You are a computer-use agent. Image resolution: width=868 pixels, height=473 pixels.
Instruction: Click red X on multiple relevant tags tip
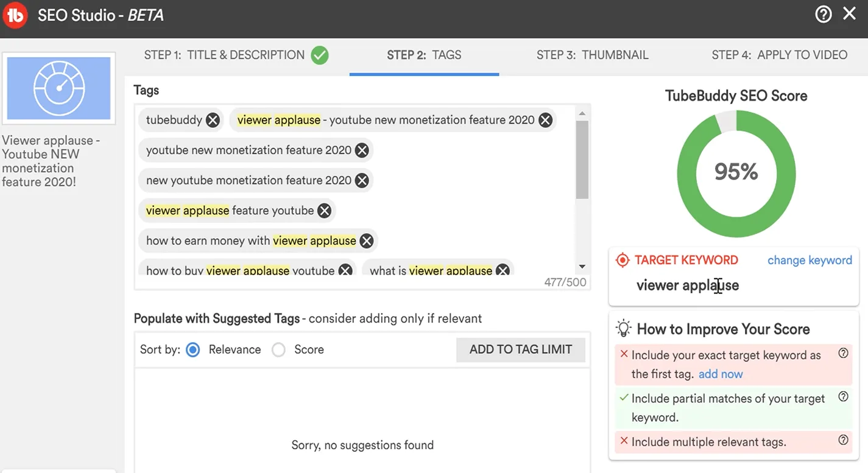(x=624, y=440)
